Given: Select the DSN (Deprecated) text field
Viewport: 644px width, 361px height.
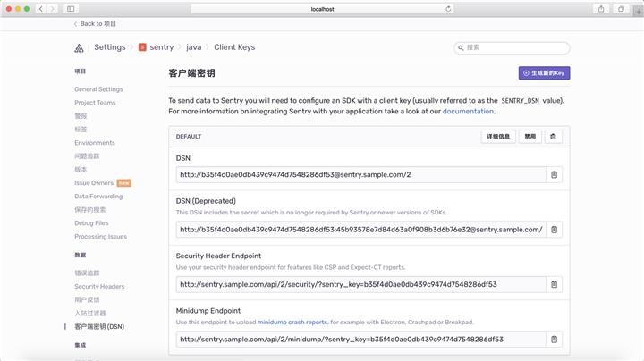Looking at the screenshot, I should (x=361, y=230).
